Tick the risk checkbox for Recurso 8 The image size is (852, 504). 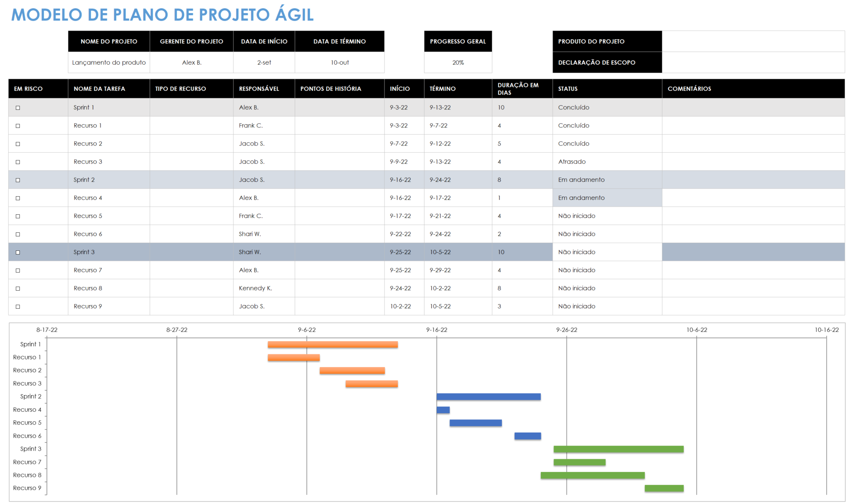(x=18, y=288)
